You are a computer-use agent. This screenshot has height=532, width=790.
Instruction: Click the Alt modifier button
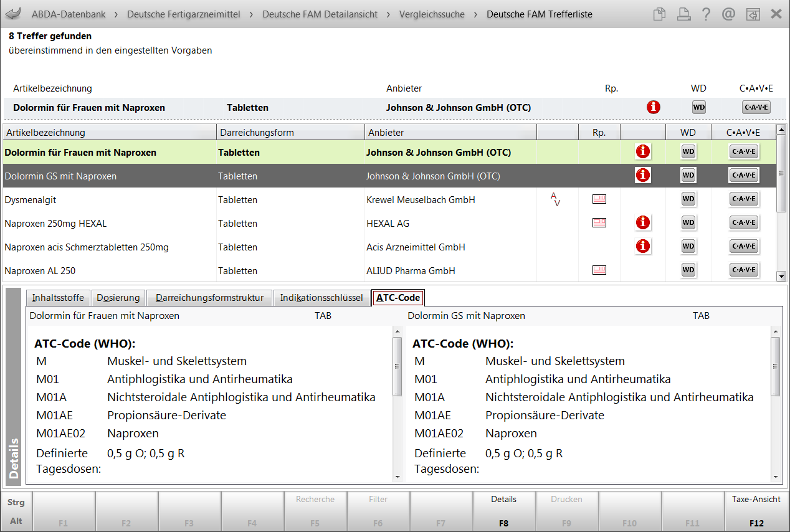[x=16, y=521]
